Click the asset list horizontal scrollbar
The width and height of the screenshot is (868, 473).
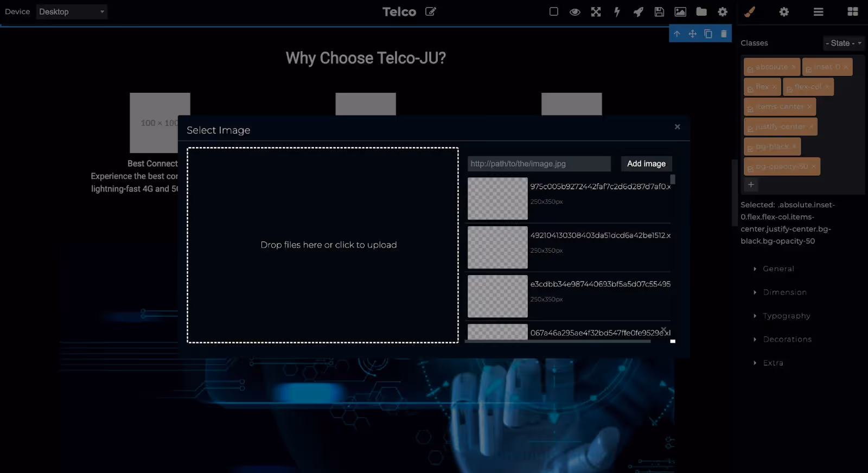coord(558,341)
